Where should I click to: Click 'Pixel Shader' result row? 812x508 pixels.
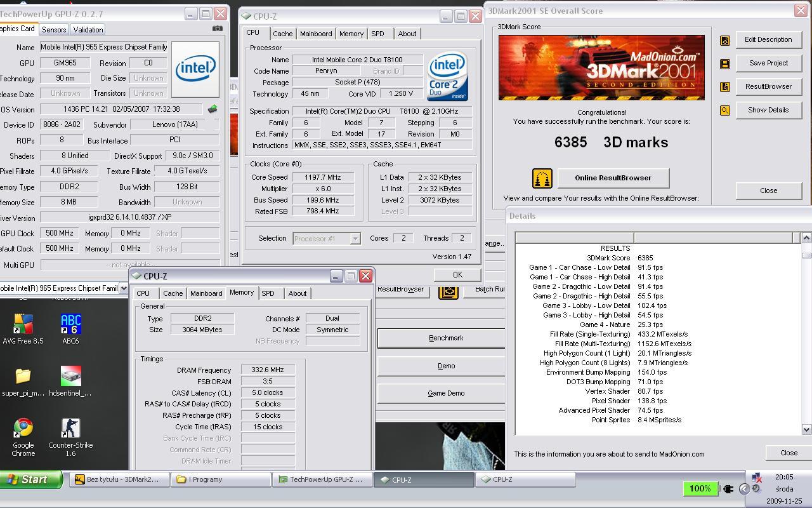pos(629,401)
